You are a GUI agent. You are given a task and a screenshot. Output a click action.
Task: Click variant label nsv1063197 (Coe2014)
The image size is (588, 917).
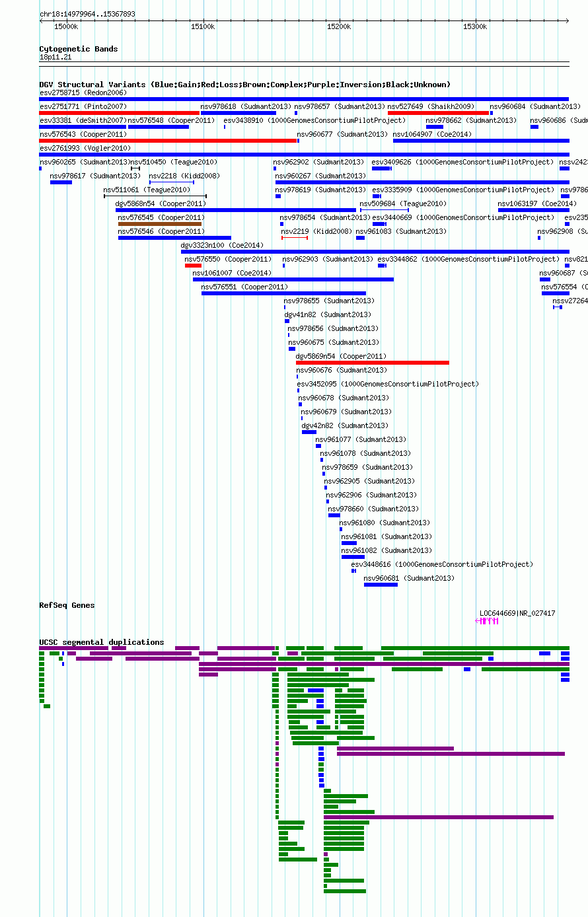coord(536,203)
